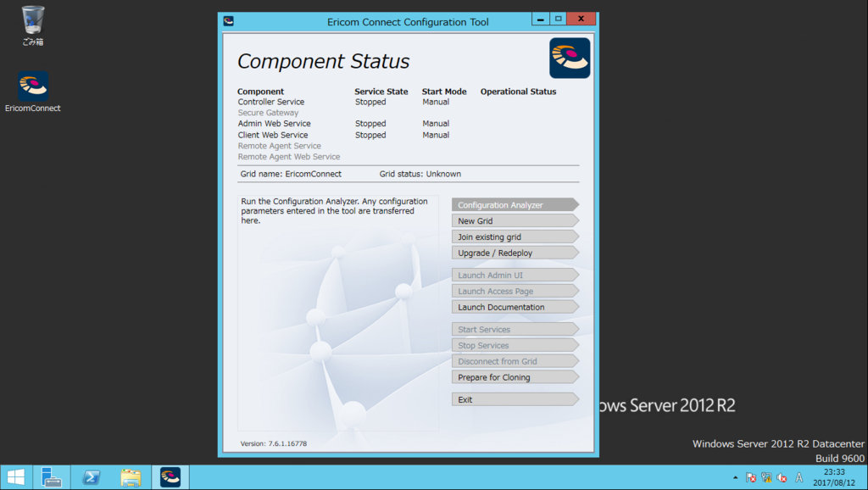Click Grid status: Unknown text
This screenshot has width=868, height=490.
pos(420,174)
